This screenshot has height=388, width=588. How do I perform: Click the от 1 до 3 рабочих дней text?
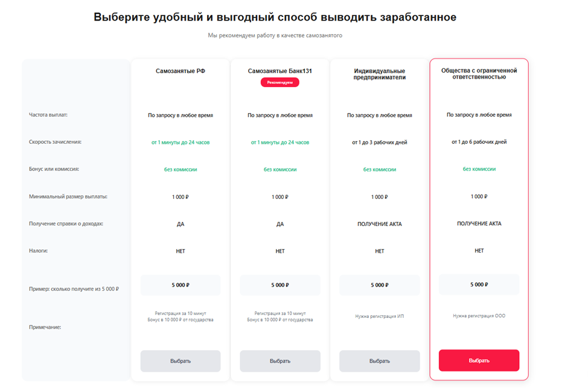tap(379, 142)
